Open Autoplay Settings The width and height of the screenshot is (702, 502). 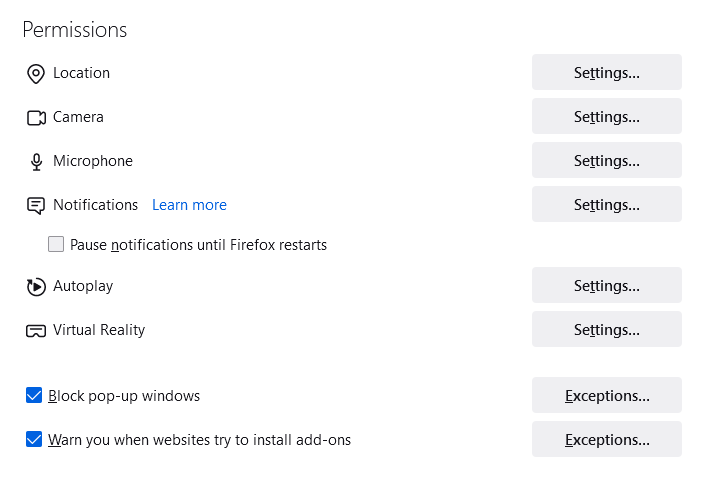606,286
